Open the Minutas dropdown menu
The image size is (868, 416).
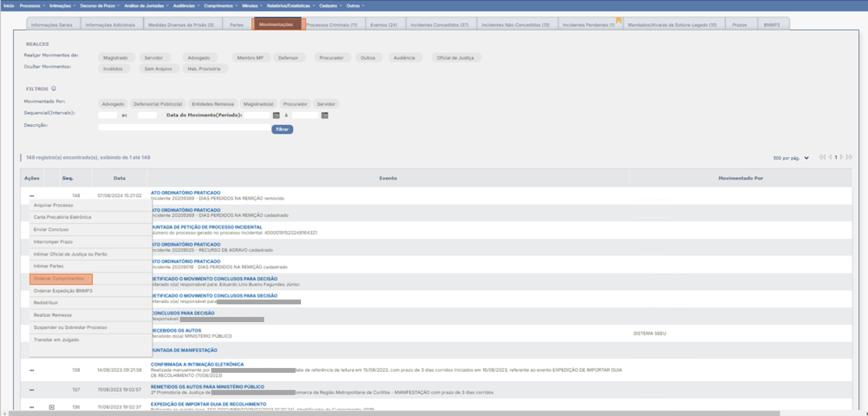point(252,6)
